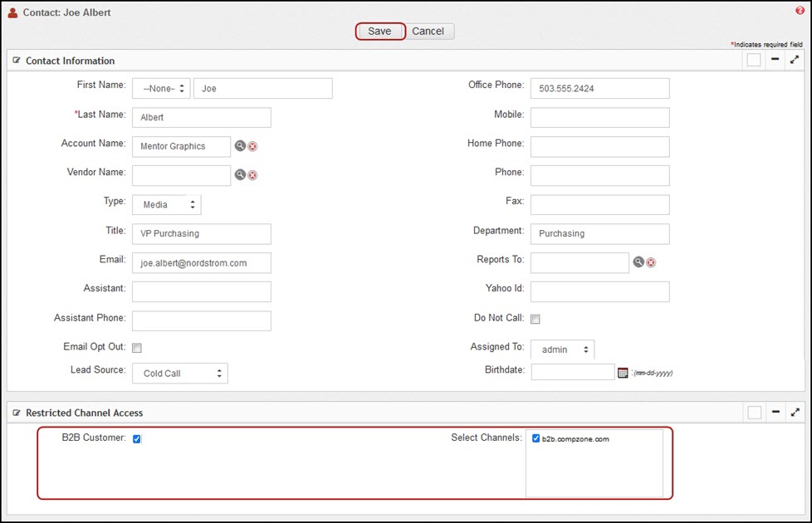Screen dimensions: 812x523
Task: Click the empty Assistant field
Action: point(202,292)
